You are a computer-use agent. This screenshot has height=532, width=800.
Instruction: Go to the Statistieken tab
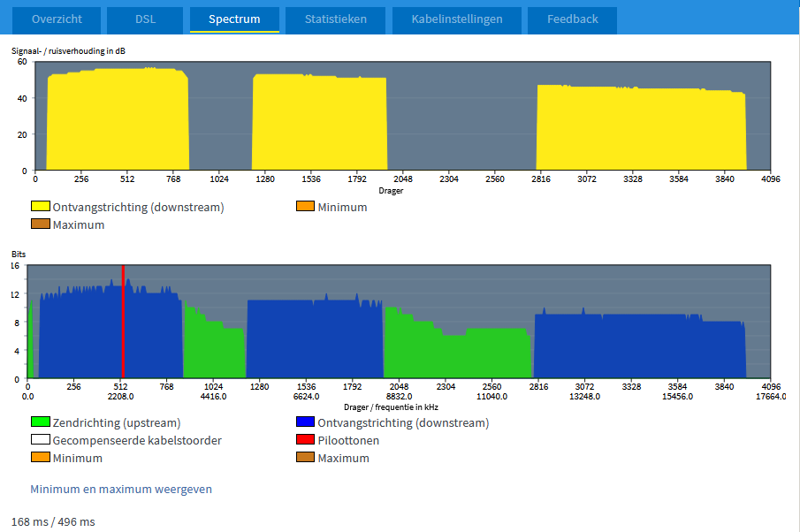click(336, 19)
